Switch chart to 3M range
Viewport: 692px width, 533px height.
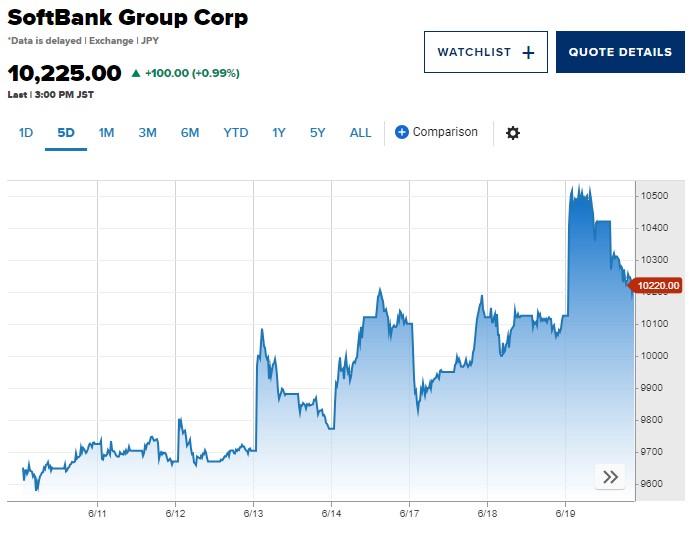pos(147,133)
